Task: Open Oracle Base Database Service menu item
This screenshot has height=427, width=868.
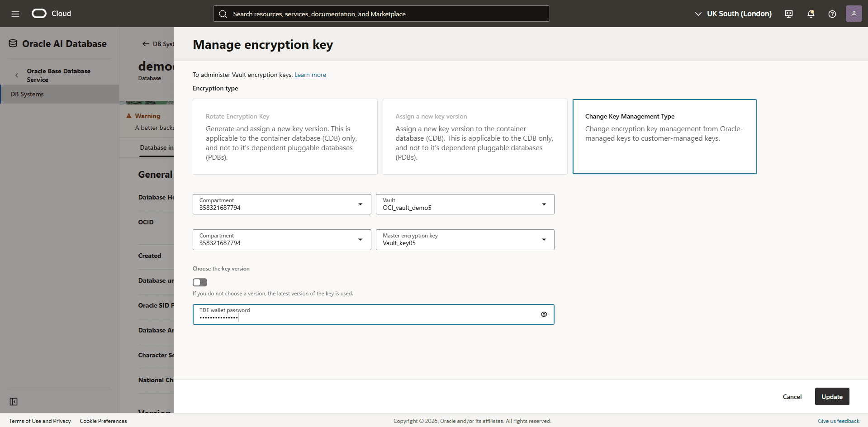Action: pos(58,75)
